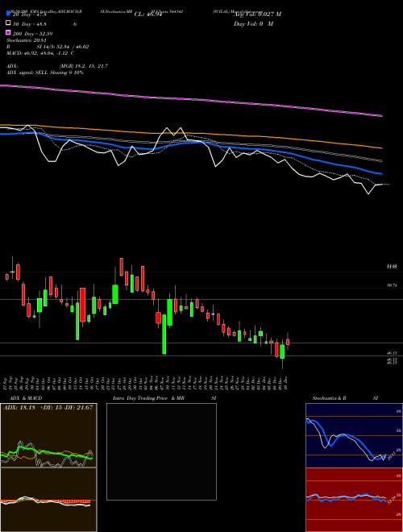Click the ADX & MACD panel title
Viewport: 403px width, 532px height.
point(26,398)
